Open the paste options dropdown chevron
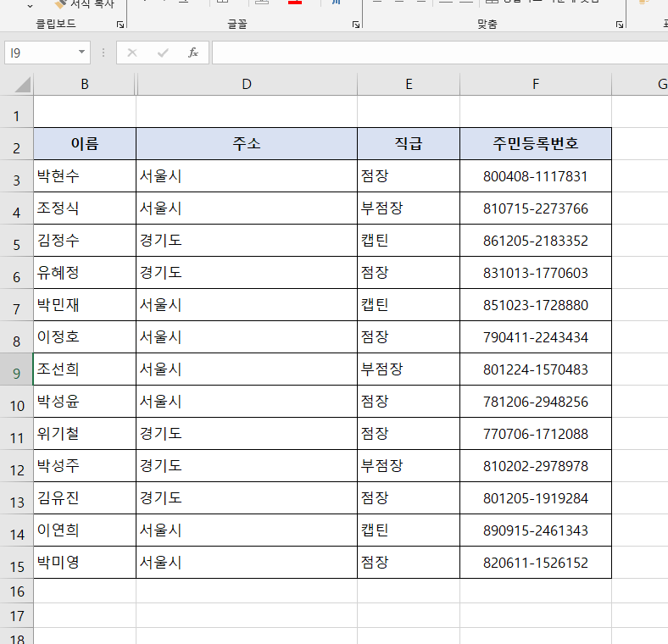This screenshot has height=644, width=668. pyautogui.click(x=30, y=6)
